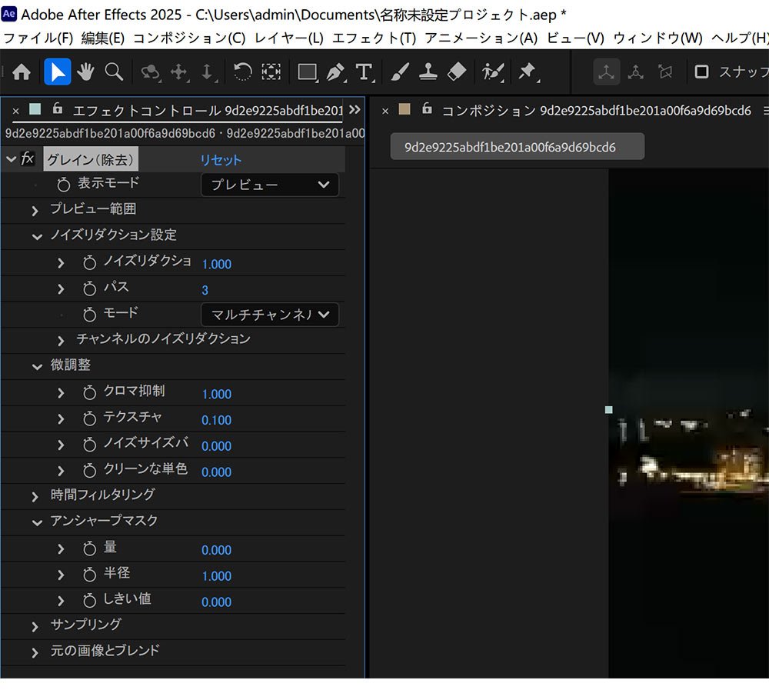
Task: Toggle the fx switch on グレイン(除去)
Action: pyautogui.click(x=27, y=158)
